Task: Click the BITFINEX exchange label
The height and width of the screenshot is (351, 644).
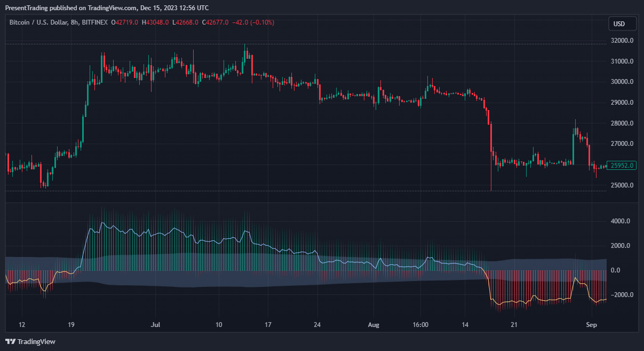Action: [96, 22]
